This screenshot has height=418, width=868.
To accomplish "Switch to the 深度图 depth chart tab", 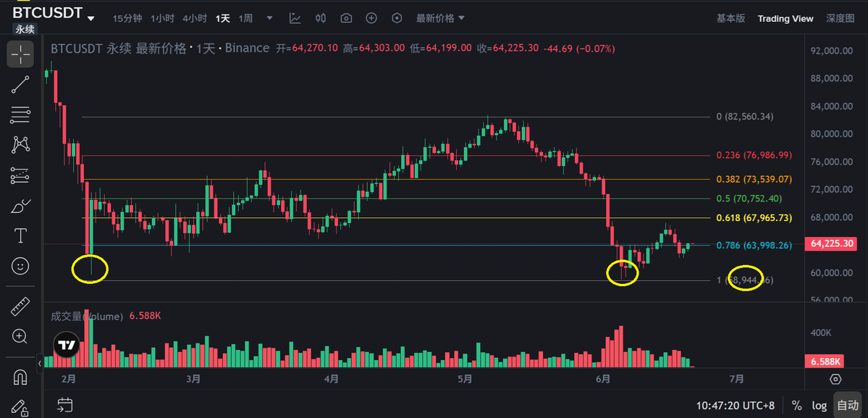I will pyautogui.click(x=840, y=18).
